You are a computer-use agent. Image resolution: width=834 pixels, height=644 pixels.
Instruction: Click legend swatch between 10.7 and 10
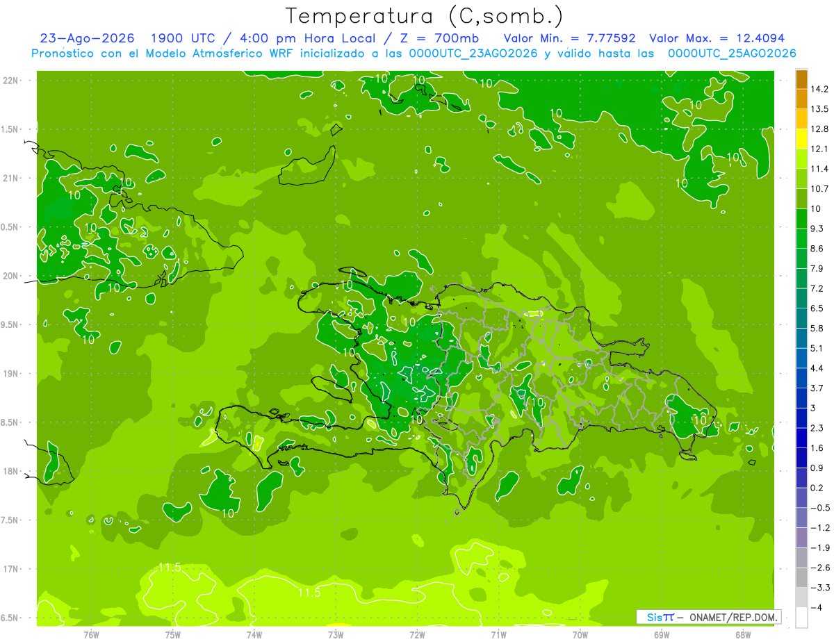coord(801,199)
